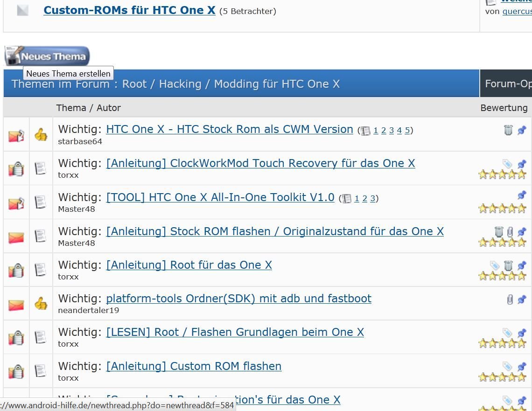The width and height of the screenshot is (532, 411).
Task: Click locked status icon for Root für das One X
Action: point(16,270)
